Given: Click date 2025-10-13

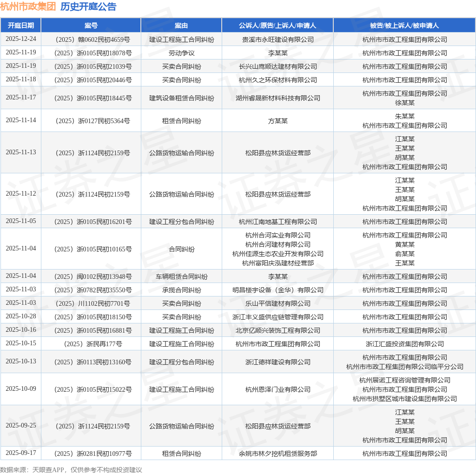Looking at the screenshot, I should 20,361.
